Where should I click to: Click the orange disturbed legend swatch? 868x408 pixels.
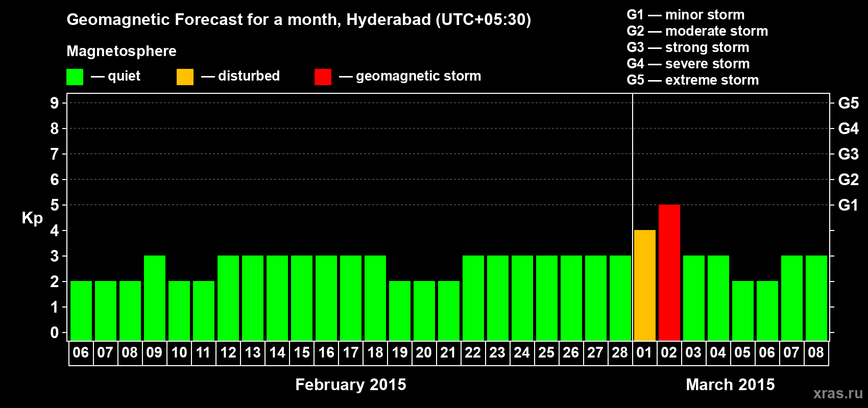pos(185,77)
